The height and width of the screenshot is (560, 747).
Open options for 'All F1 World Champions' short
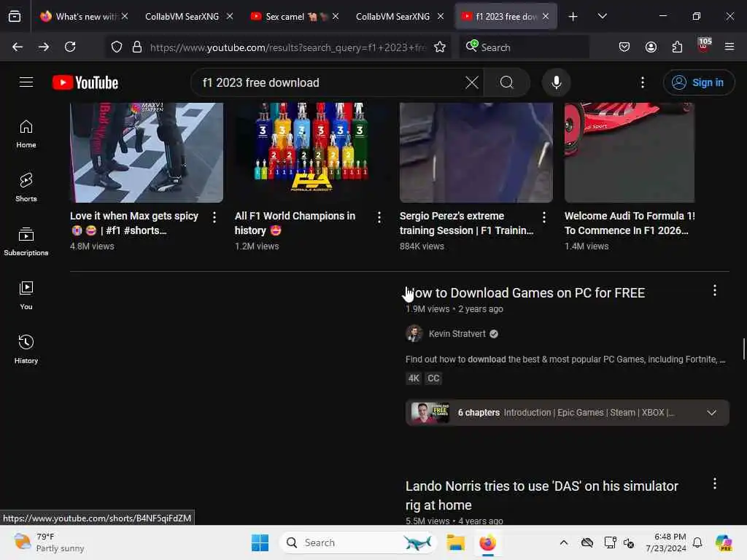coord(379,217)
